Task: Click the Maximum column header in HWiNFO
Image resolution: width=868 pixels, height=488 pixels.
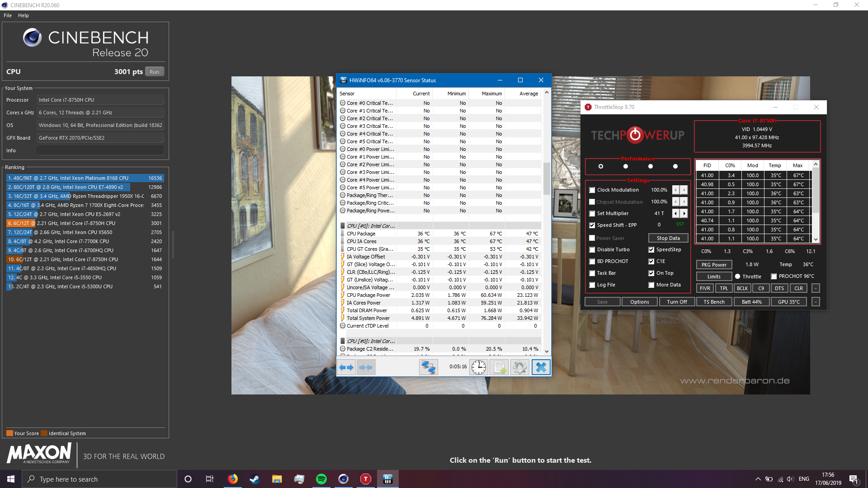Action: coord(487,94)
